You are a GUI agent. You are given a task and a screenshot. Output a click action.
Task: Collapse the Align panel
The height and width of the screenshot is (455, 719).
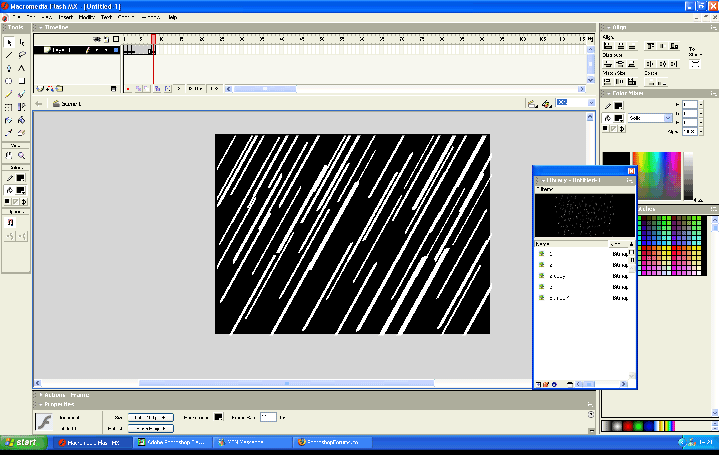point(608,28)
